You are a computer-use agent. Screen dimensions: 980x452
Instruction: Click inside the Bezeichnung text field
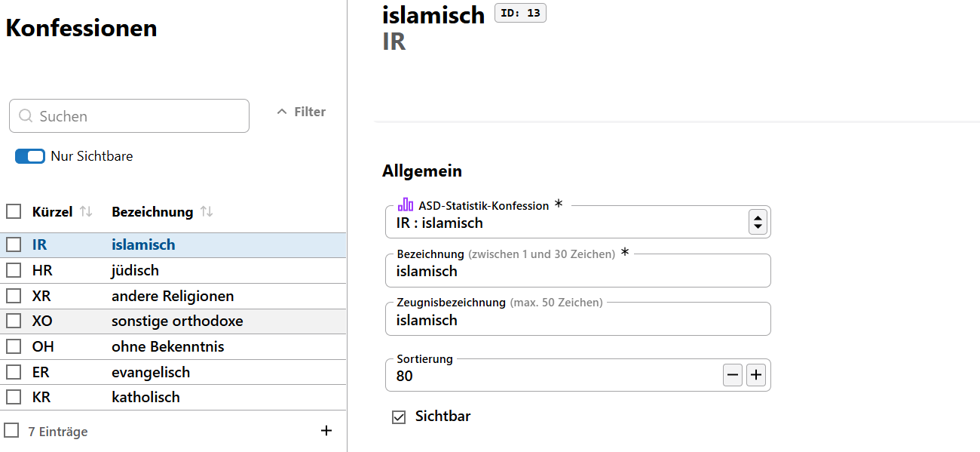pos(577,270)
